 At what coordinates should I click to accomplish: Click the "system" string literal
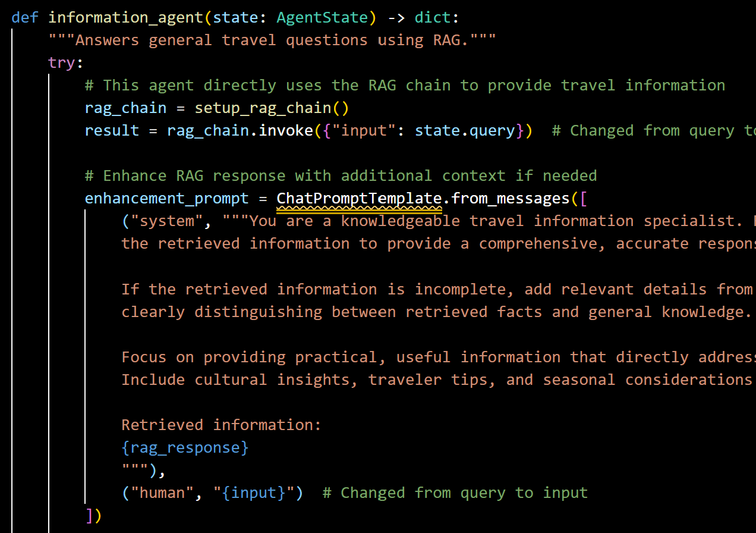[167, 221]
